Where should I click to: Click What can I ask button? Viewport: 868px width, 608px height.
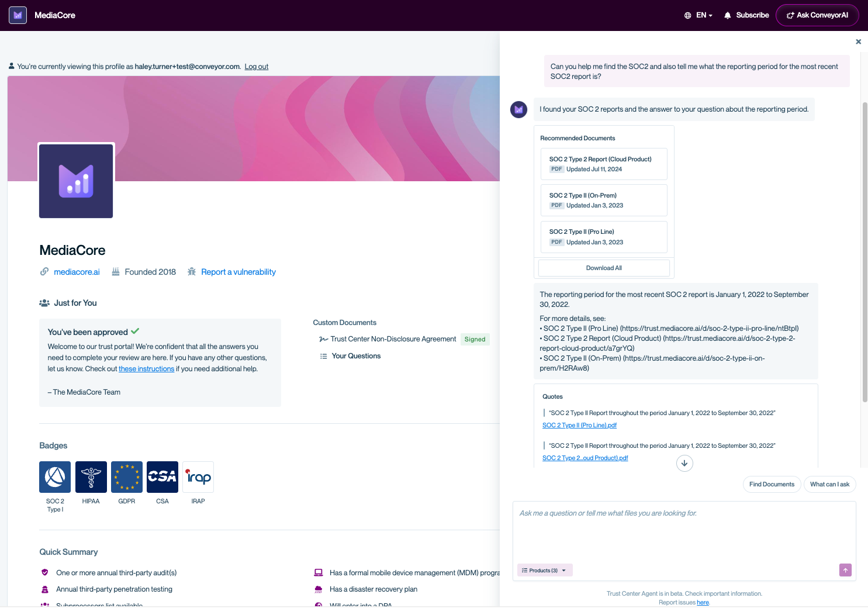(x=829, y=484)
